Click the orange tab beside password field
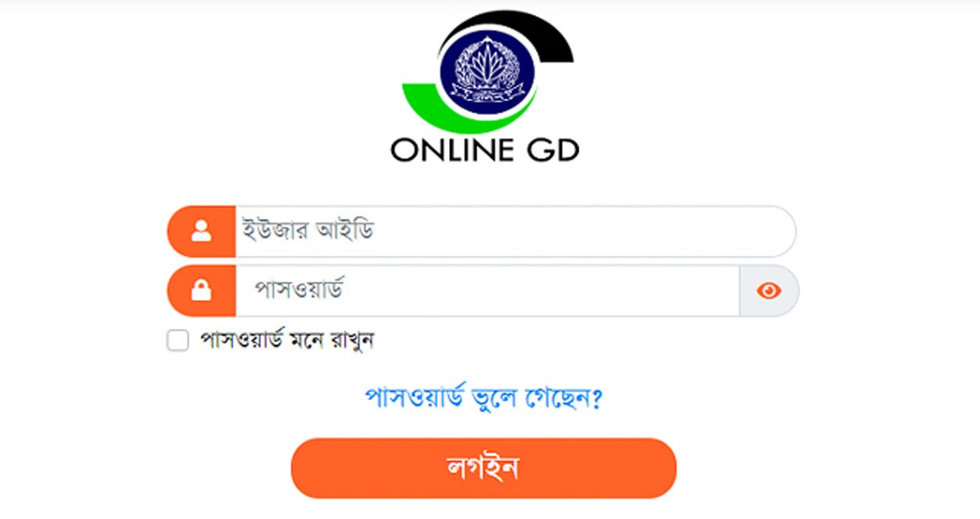 [x=201, y=291]
